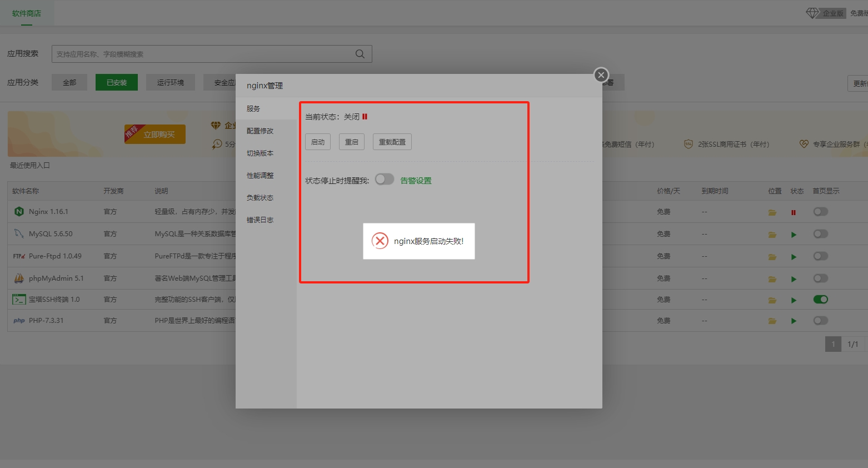Open the phpMyAdmin row folder icon

point(772,279)
